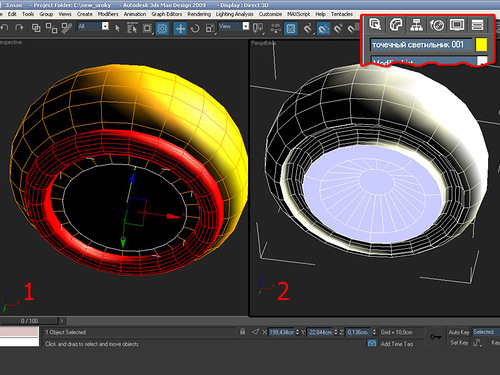500x375 pixels.
Task: Click the Add Time Tag label
Action: click(x=397, y=344)
